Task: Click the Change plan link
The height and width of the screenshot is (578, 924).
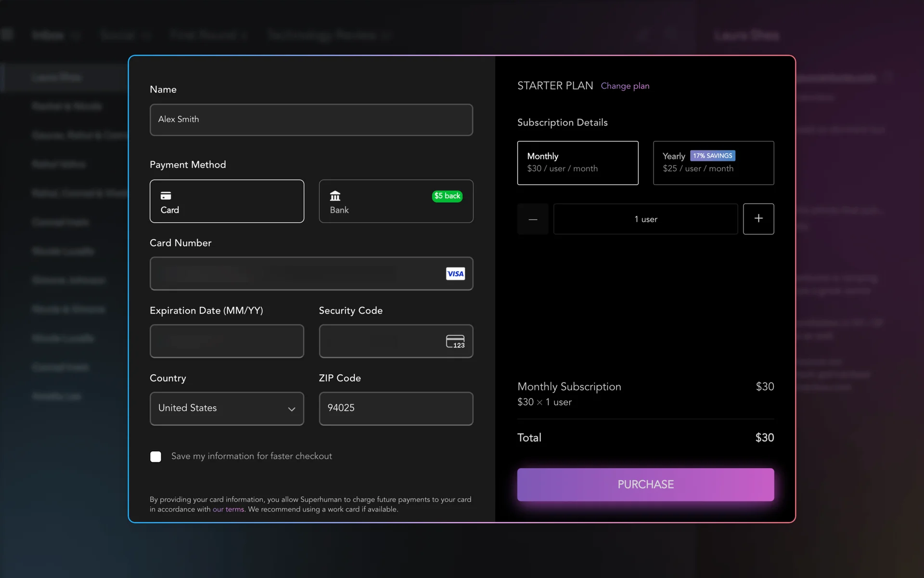Action: pyautogui.click(x=625, y=86)
